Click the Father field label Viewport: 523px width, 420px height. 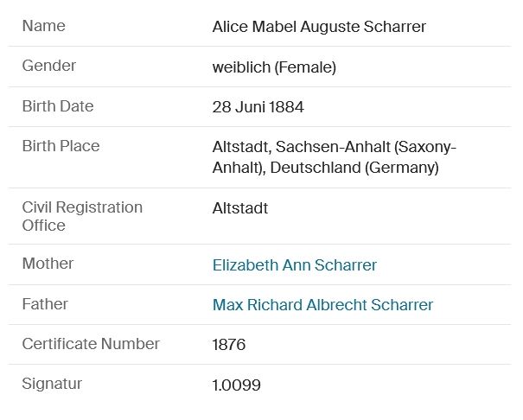pyautogui.click(x=45, y=304)
